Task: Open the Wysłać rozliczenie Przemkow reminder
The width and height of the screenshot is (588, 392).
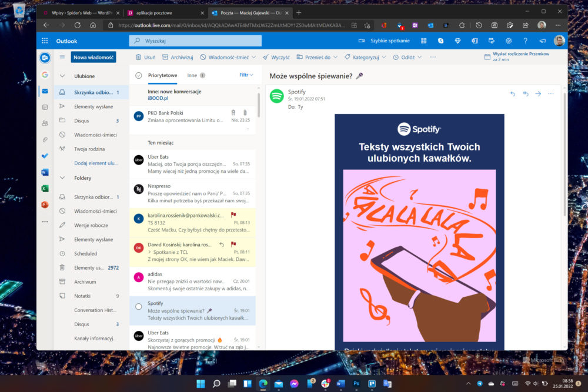Action: coord(517,56)
